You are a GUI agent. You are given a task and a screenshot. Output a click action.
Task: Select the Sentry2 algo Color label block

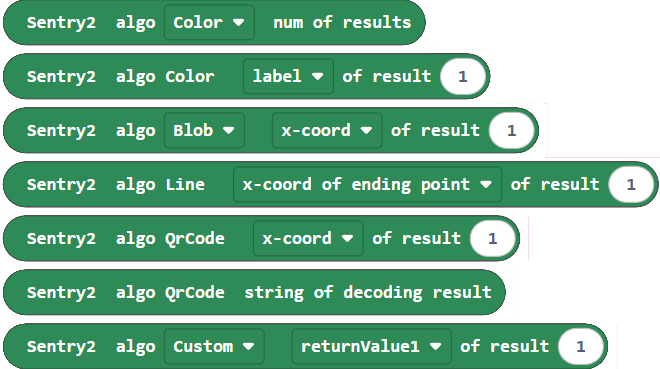click(x=246, y=76)
